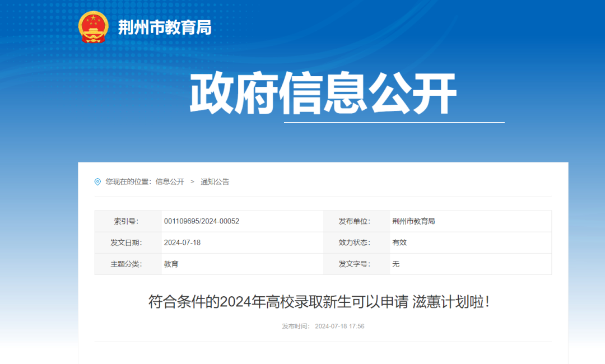Select the index number 001109695/2024-00052
Image resolution: width=605 pixels, height=364 pixels.
click(x=202, y=221)
